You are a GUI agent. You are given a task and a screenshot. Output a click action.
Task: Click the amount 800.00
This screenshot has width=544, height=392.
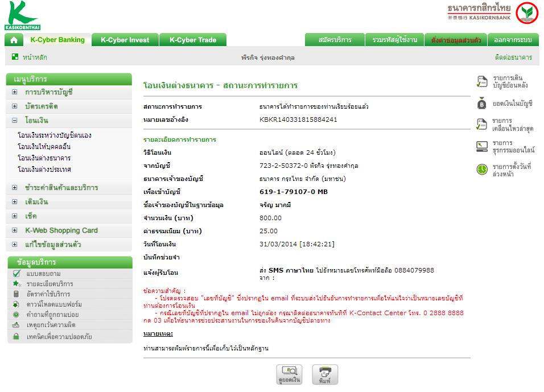tap(270, 218)
